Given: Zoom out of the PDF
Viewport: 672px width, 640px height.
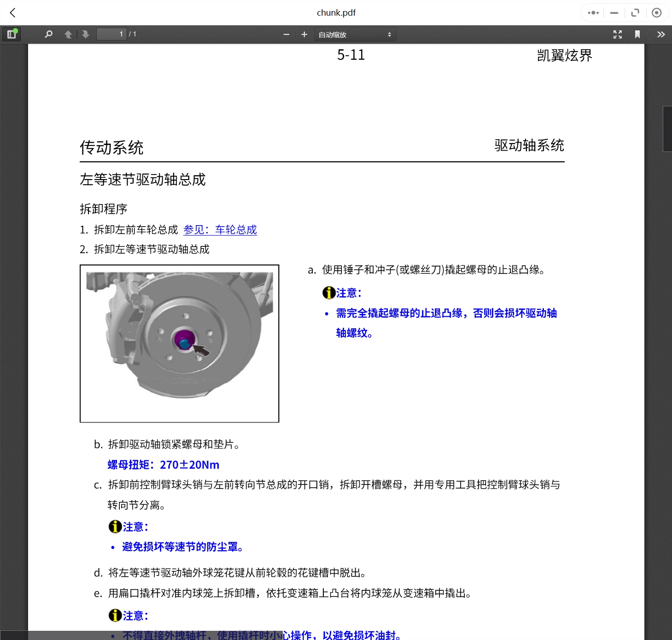Looking at the screenshot, I should coord(286,34).
